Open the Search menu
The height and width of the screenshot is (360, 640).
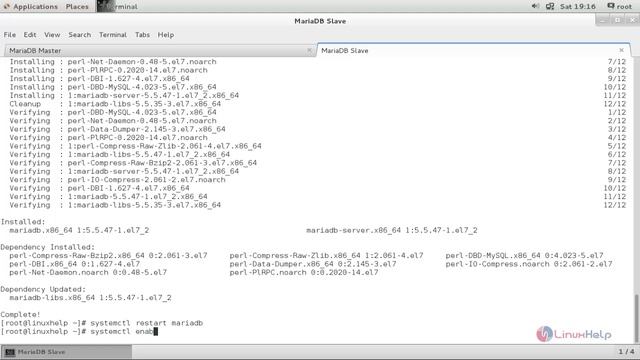click(80, 35)
